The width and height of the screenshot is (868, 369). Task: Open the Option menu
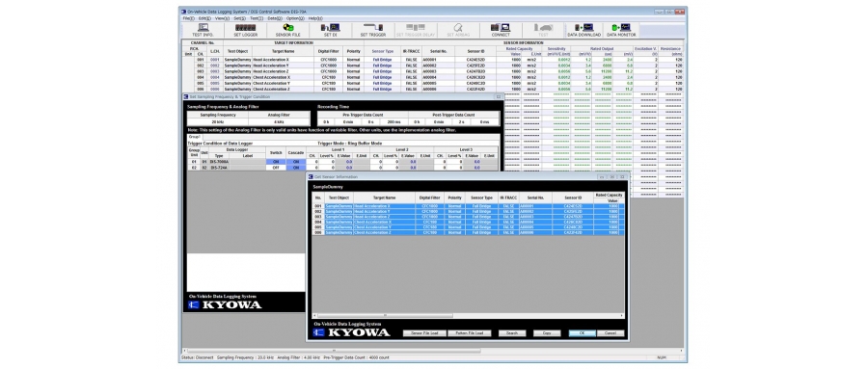click(295, 18)
